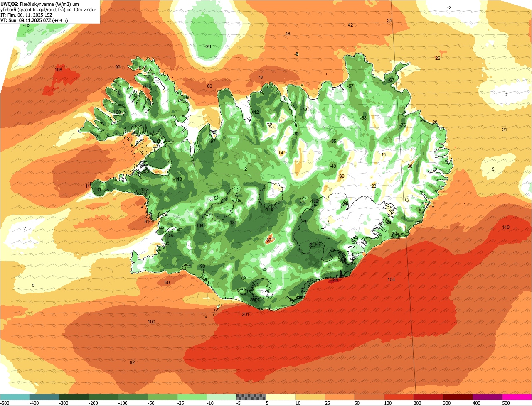This screenshot has height=406, width=532.
Task: Click the map value 35 near the top meridian line
Action: (x=389, y=20)
